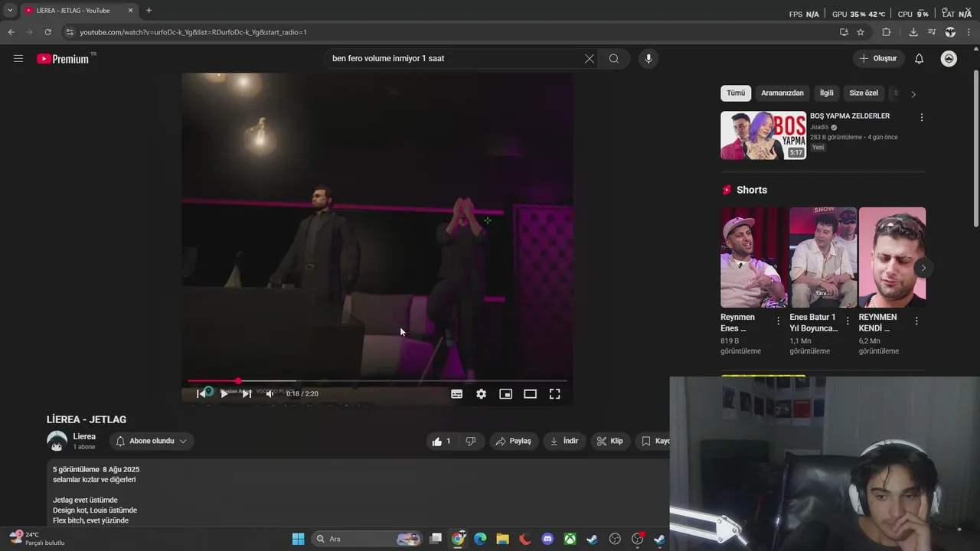Go to YouTube Premium home logo

pos(63,59)
